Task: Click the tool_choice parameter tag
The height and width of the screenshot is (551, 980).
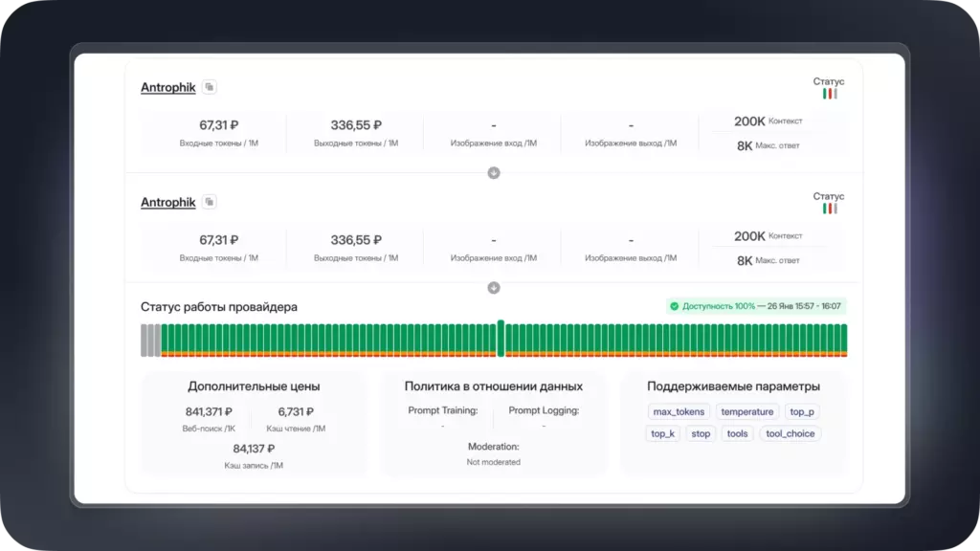Action: [x=790, y=433]
